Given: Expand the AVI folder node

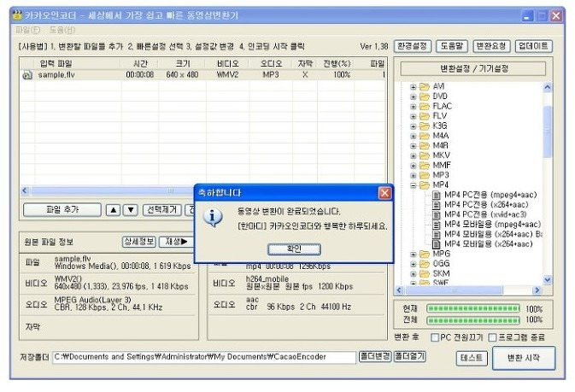Looking at the screenshot, I should (414, 87).
